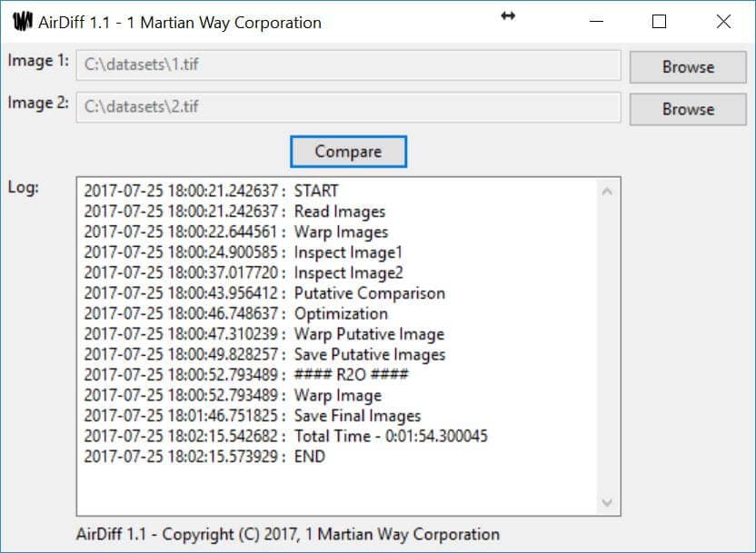The width and height of the screenshot is (756, 553).
Task: Select the "Warp Images" entry at 18:00:22
Action: pyautogui.click(x=236, y=232)
